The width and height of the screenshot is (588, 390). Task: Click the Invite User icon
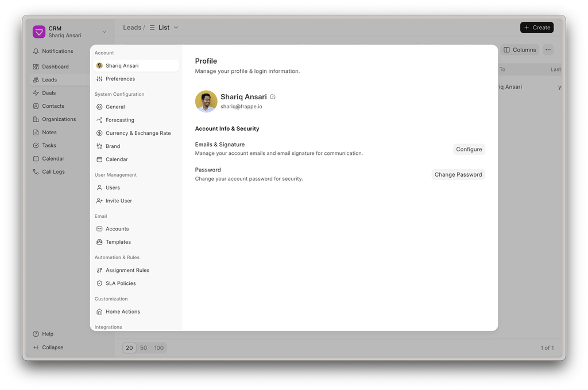tap(99, 201)
